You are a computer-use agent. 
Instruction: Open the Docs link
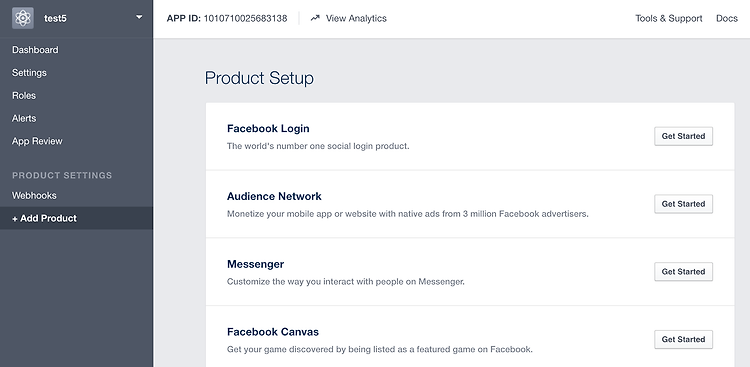[x=727, y=18]
